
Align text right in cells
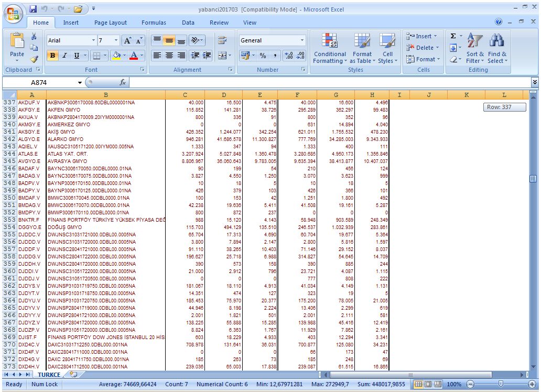tap(181, 55)
